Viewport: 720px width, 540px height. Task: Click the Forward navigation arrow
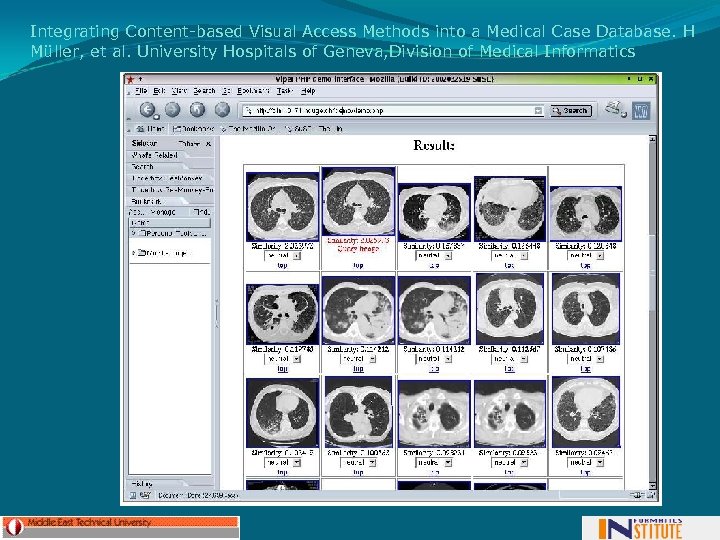(173, 110)
